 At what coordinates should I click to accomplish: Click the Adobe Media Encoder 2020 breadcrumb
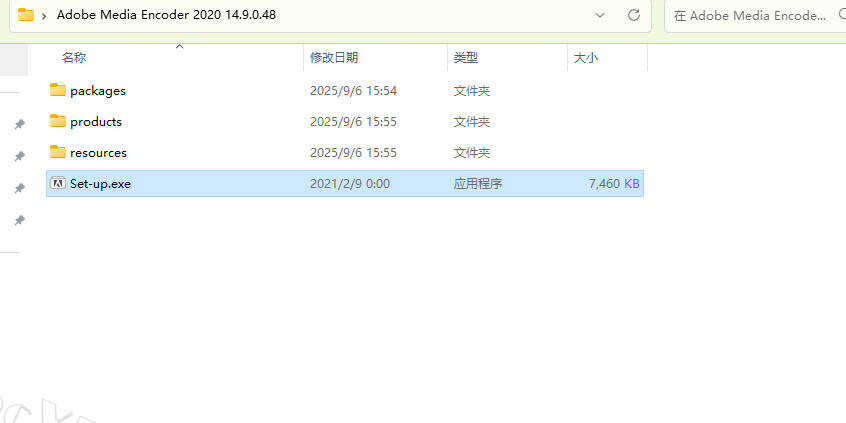[166, 15]
